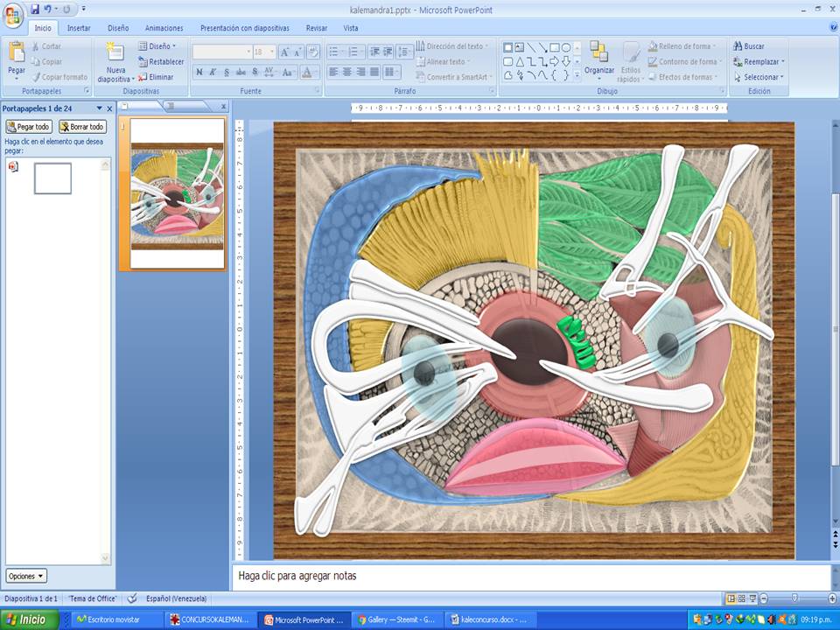Screen dimensions: 840x630
Task: Click Buscar find tool
Action: [x=748, y=46]
